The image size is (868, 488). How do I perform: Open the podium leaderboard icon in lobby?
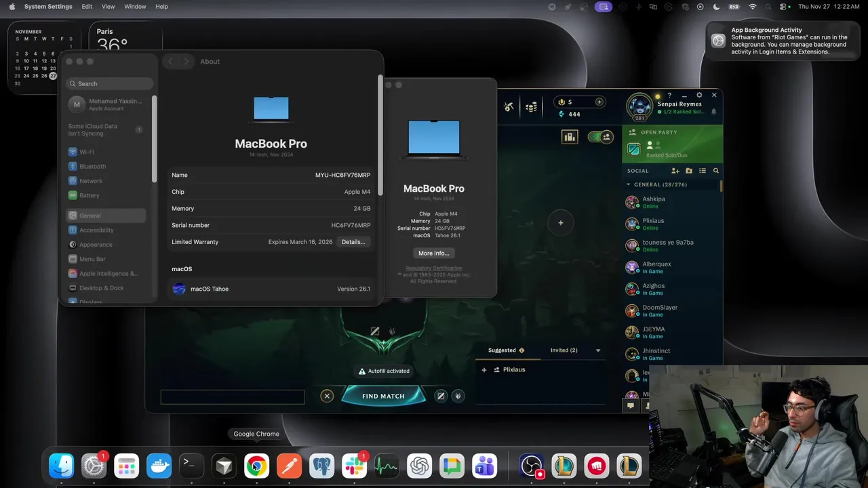click(569, 137)
